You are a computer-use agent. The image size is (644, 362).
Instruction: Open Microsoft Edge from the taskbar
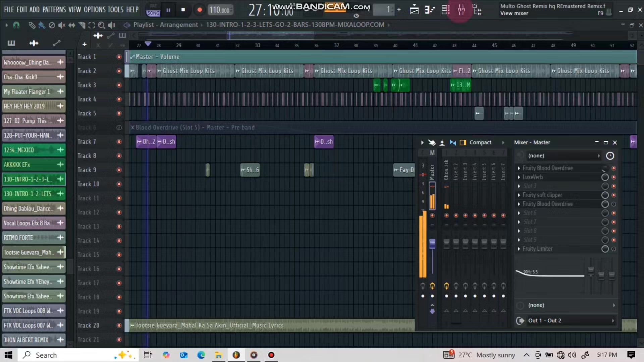coord(201,355)
